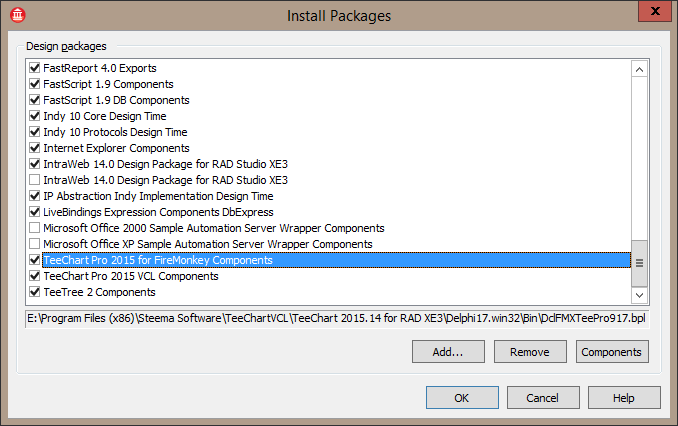Click the package file path field
This screenshot has width=678, height=426.
pos(337,318)
